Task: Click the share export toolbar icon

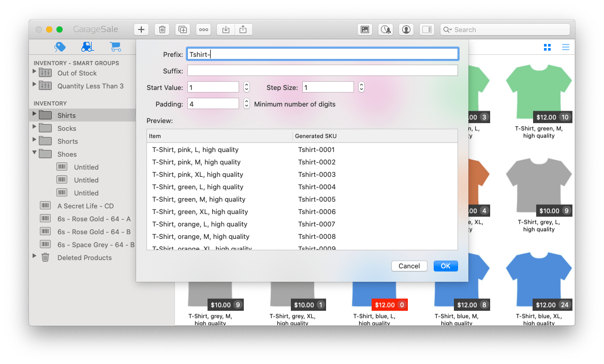Action: click(x=243, y=29)
